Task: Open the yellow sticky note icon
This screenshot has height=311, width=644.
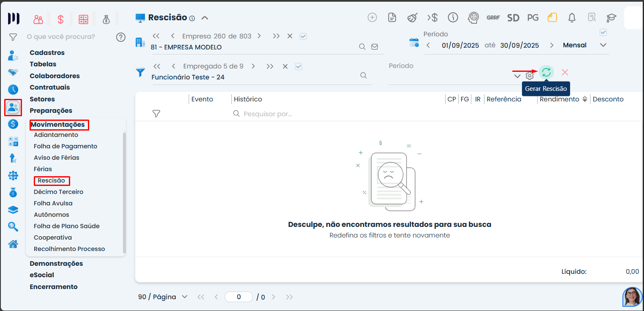Action: coord(552,18)
